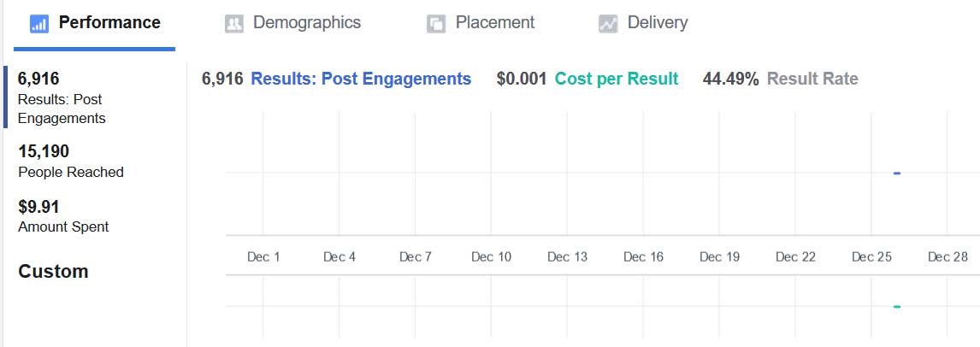Select the Performance tab
The height and width of the screenshot is (347, 980).
(94, 23)
